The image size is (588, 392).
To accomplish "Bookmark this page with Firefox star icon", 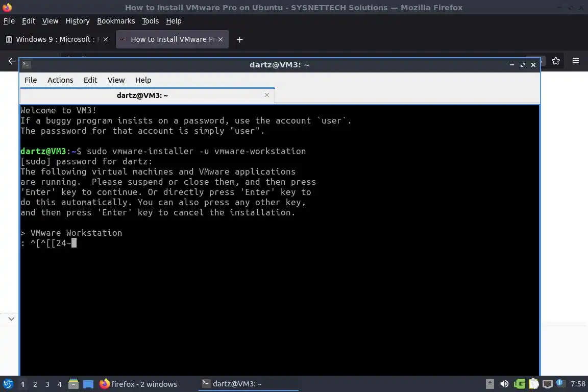I will point(556,61).
